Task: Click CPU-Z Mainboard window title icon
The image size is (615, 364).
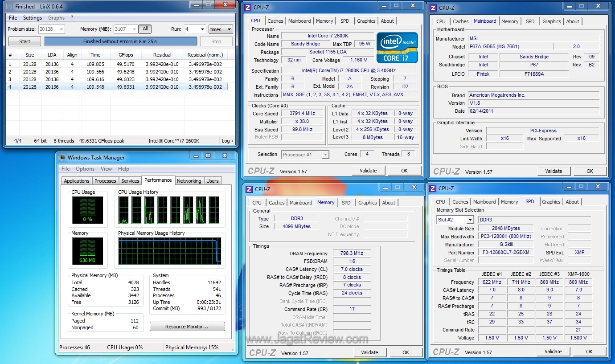Action: pos(433,8)
